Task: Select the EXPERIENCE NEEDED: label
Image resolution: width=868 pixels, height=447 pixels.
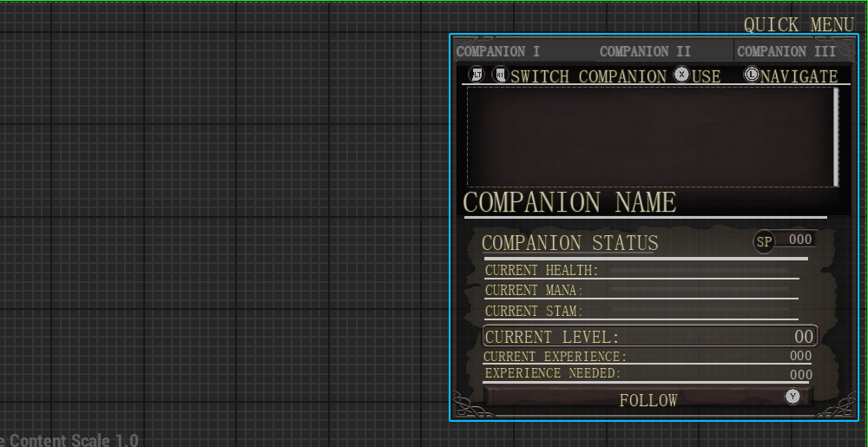Action: [553, 373]
